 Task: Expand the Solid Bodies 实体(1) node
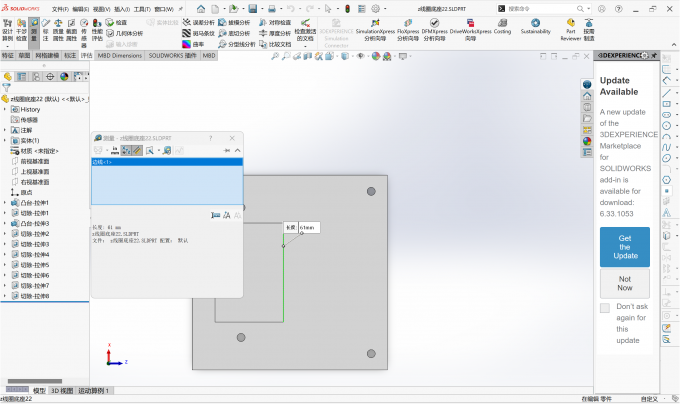5,140
